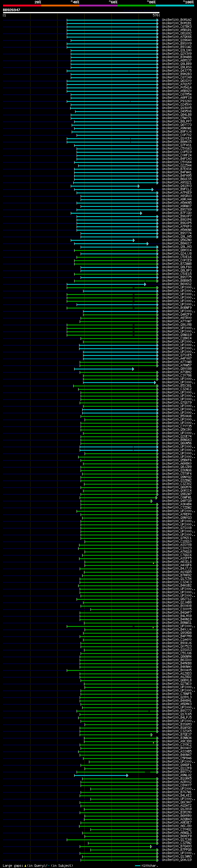Open hit UniRef100_B0M1B1
Screen dimensions: 197x868
click(x=177, y=23)
